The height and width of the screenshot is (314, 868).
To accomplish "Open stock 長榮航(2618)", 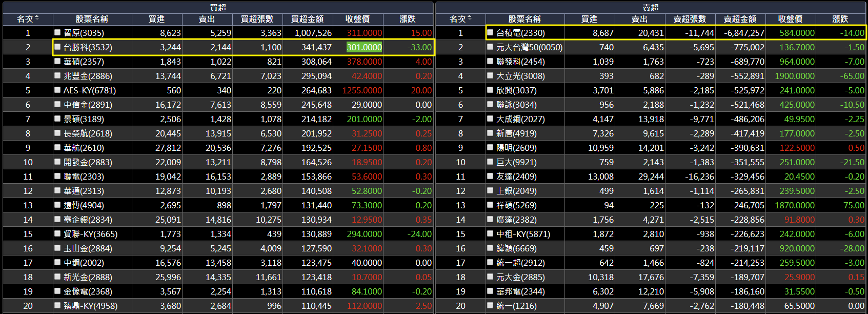I will 88,133.
